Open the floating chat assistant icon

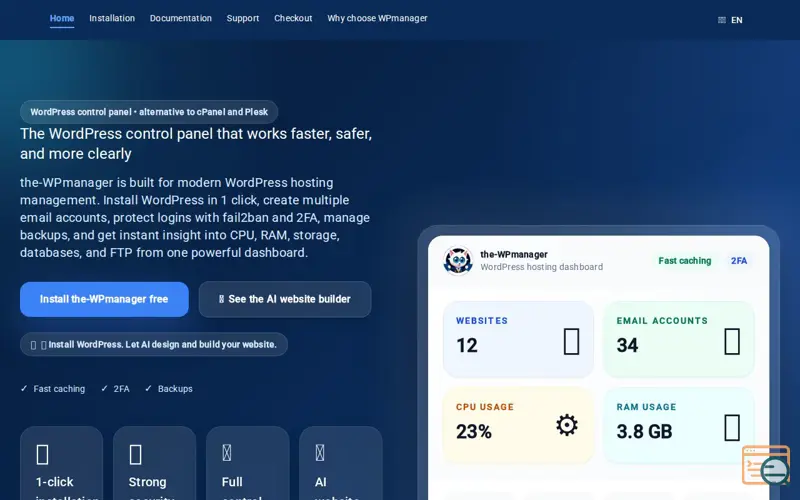click(766, 465)
